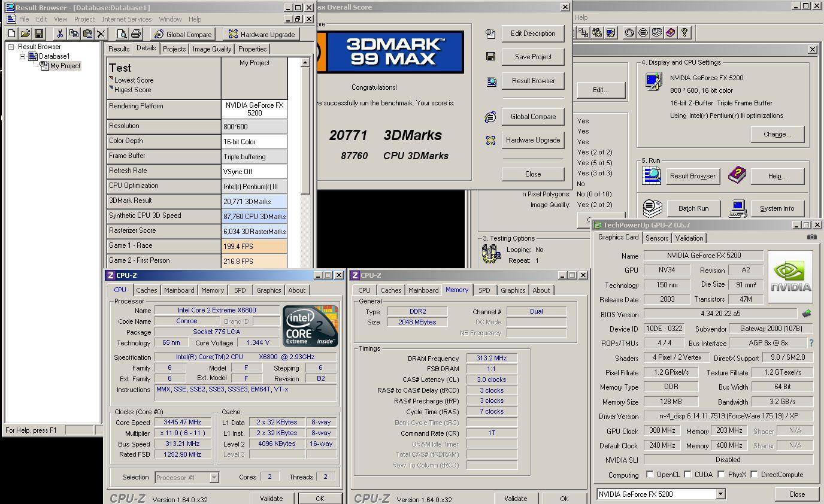The width and height of the screenshot is (824, 504).
Task: Click the Edit Description document icon
Action: (490, 34)
